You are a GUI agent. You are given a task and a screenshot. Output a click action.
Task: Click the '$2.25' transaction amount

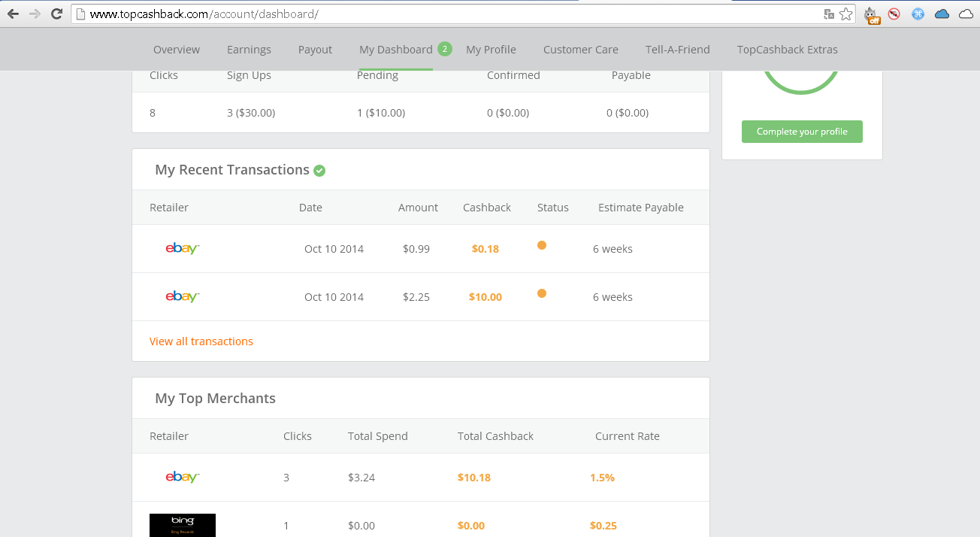[x=416, y=297]
